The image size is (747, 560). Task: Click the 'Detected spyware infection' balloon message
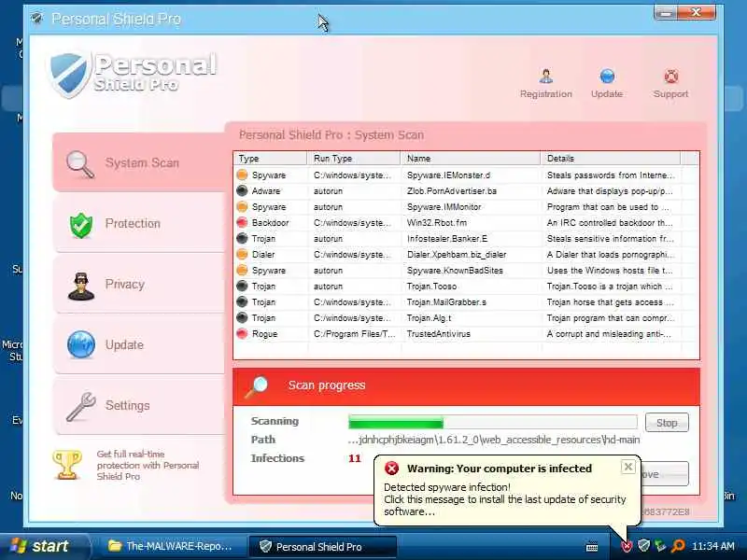coord(505,499)
